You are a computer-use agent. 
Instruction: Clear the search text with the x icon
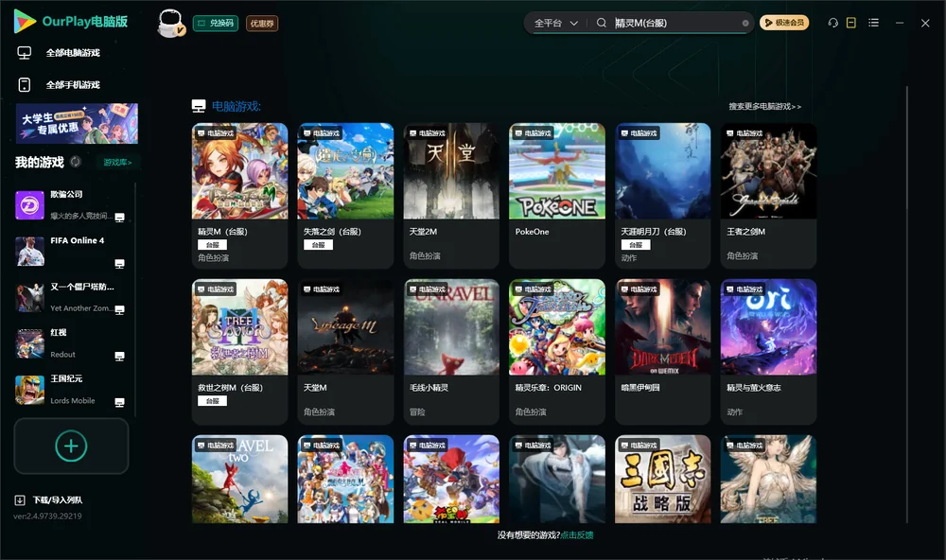tap(745, 23)
